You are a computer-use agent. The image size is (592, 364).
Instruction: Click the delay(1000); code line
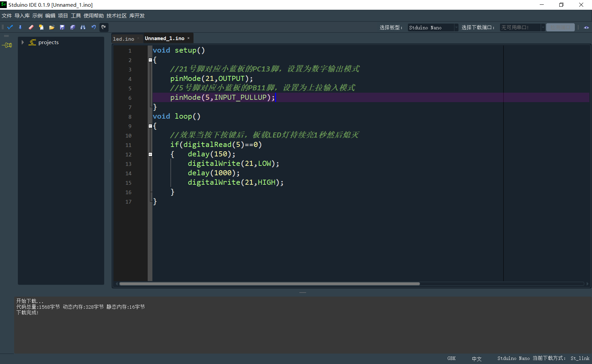[x=214, y=173]
